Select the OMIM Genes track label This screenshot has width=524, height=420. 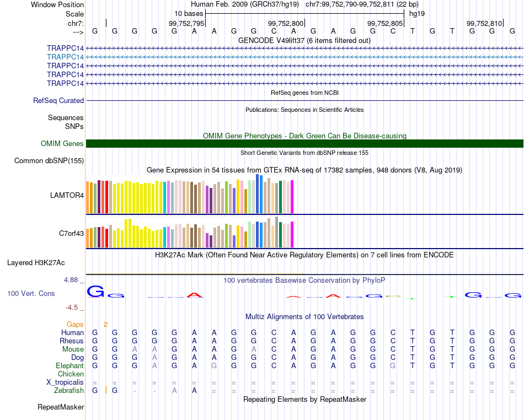click(62, 144)
